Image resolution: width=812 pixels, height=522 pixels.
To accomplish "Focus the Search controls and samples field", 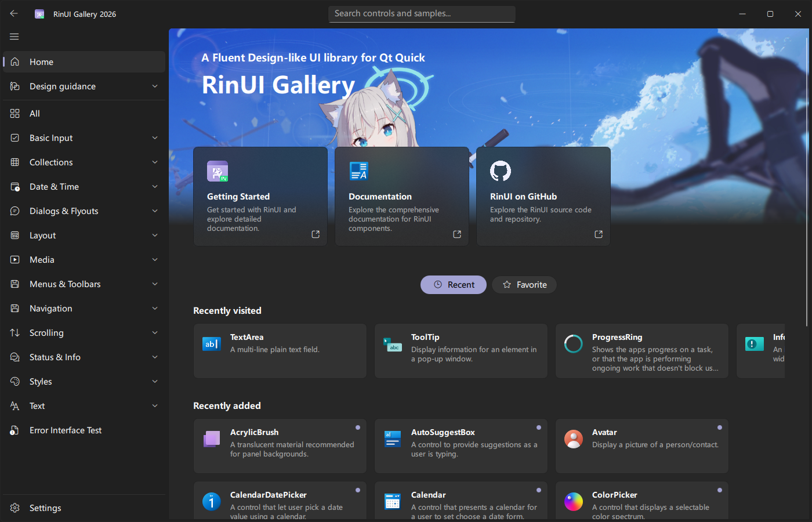I will (422, 14).
